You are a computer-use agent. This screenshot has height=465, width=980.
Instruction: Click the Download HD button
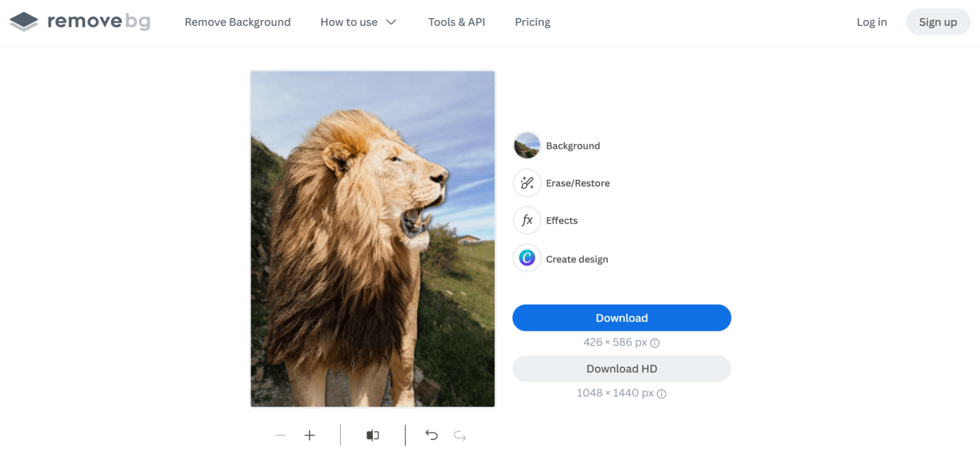pos(622,368)
